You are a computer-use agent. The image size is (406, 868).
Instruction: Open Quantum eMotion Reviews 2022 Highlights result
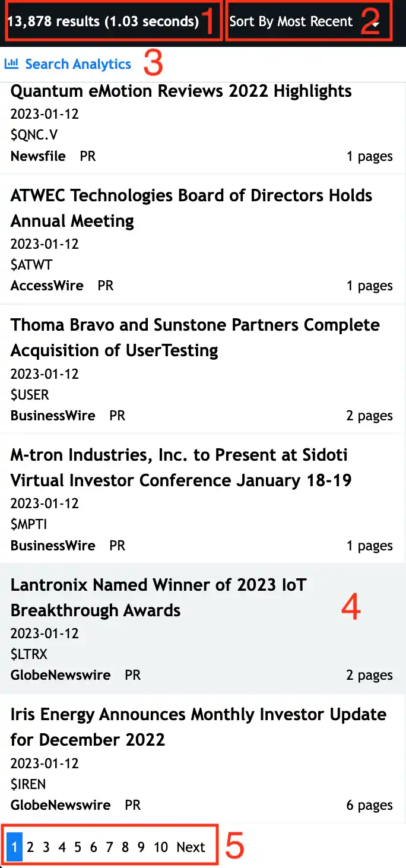pos(181,91)
